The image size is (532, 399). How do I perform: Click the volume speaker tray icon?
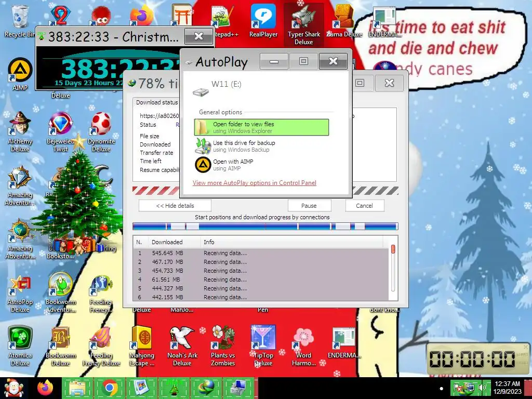coord(482,388)
